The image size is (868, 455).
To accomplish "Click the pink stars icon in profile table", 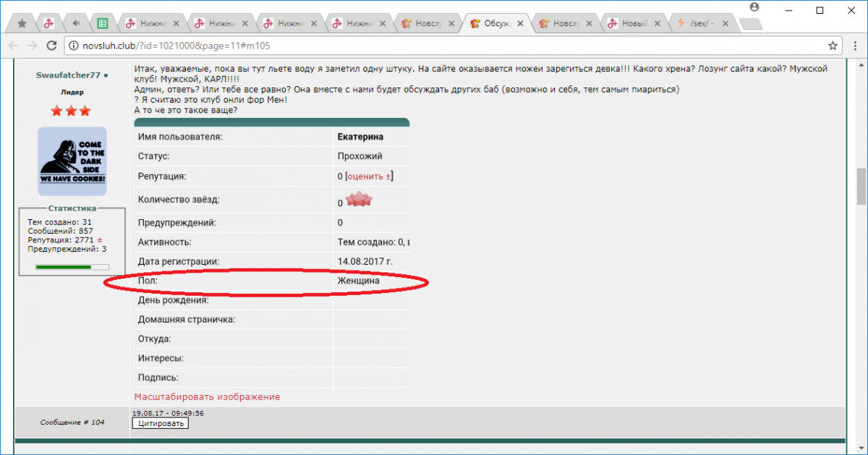I will tap(358, 200).
